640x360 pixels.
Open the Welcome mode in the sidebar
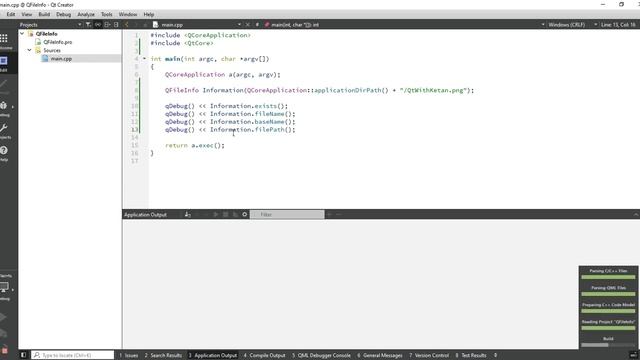[4, 41]
